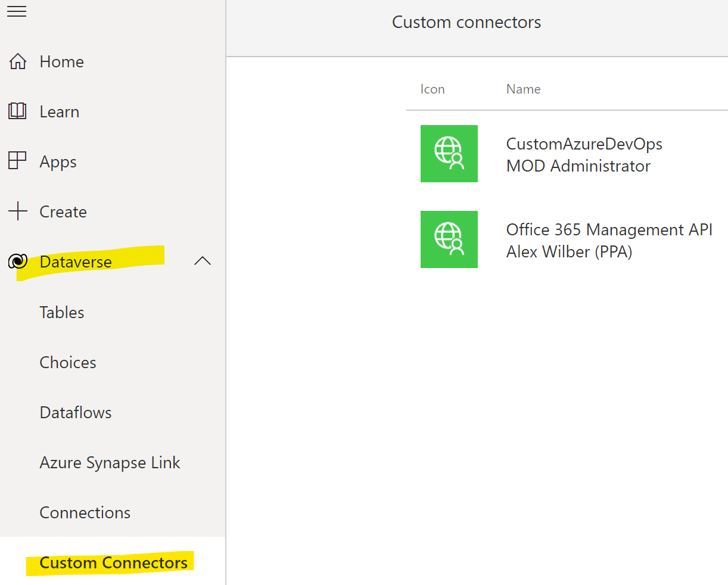Open the Office 365 Management API connector
728x585 pixels.
[x=609, y=229]
